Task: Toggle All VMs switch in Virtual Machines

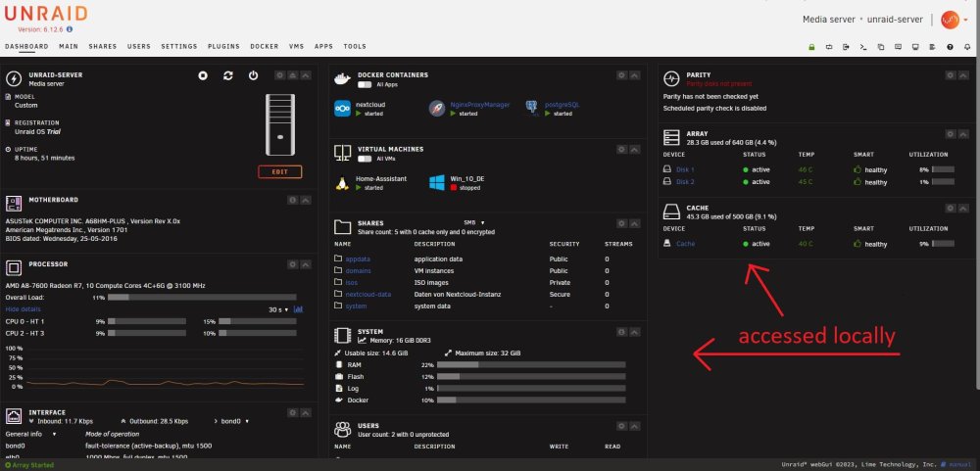Action: pos(365,159)
